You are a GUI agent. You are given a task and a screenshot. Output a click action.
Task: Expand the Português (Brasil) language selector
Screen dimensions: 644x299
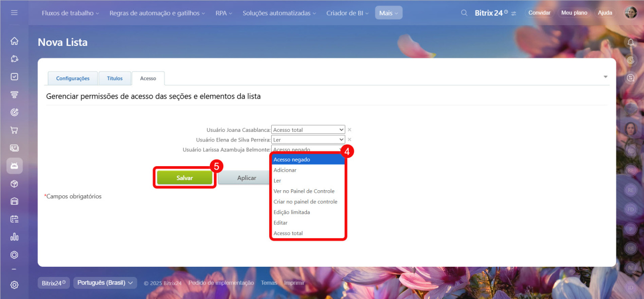click(105, 283)
